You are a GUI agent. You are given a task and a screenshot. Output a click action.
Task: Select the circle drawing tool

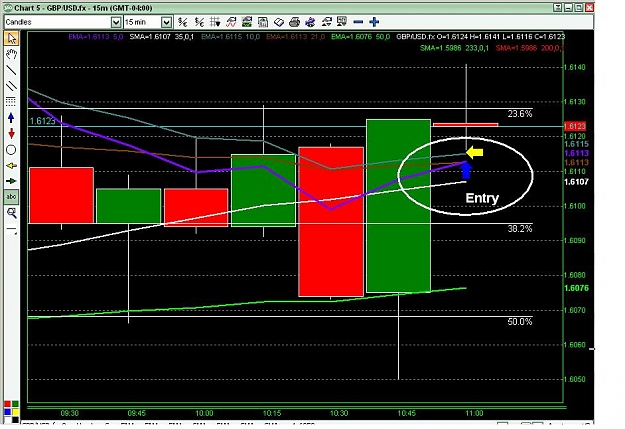click(x=11, y=150)
